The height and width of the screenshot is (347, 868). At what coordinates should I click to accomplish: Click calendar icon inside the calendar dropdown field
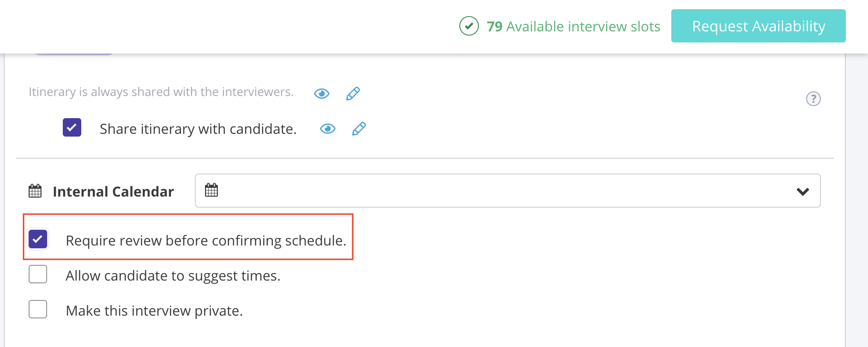211,190
